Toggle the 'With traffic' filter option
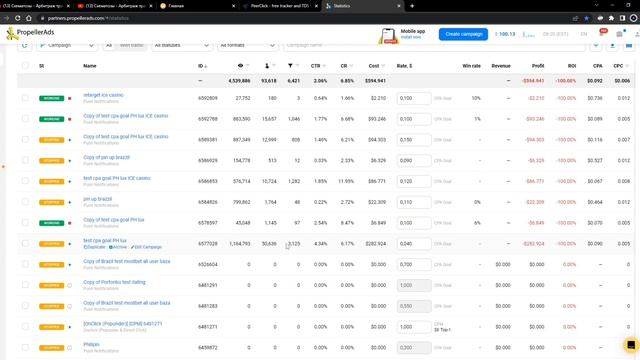Screen dimensions: 640x360 click(x=131, y=45)
